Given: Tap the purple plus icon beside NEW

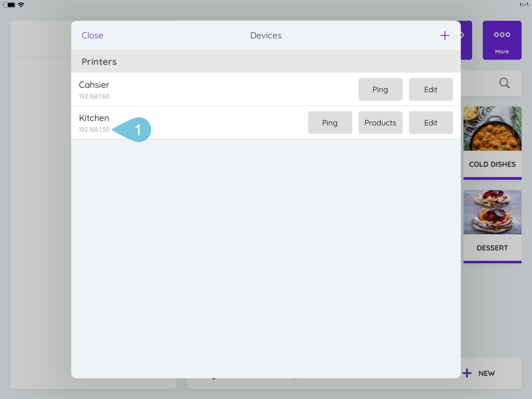Looking at the screenshot, I should point(467,373).
